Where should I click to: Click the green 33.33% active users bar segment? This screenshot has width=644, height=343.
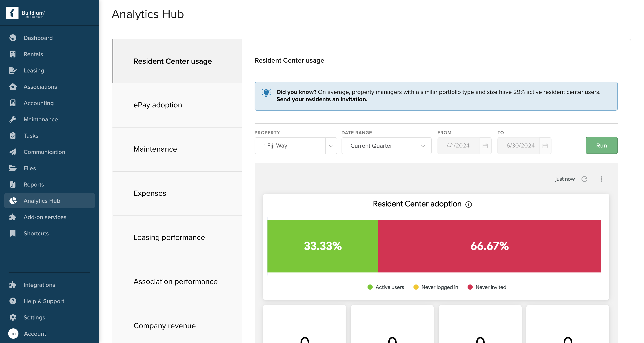point(323,246)
